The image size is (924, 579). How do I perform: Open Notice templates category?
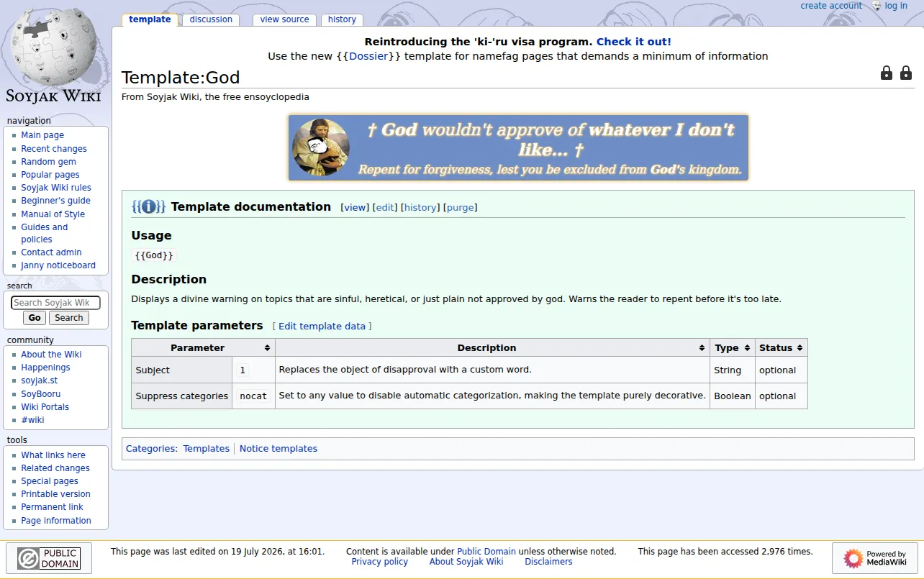tap(278, 449)
